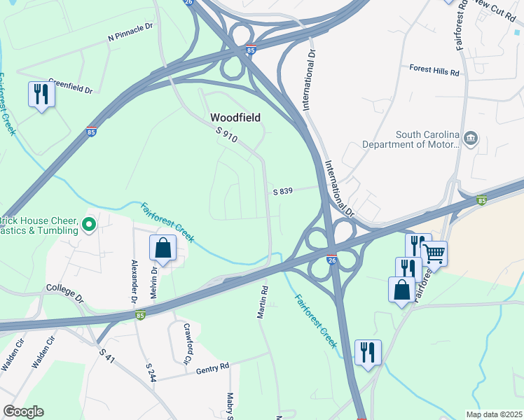Open the South Carolina Department of Motor label

[411, 139]
